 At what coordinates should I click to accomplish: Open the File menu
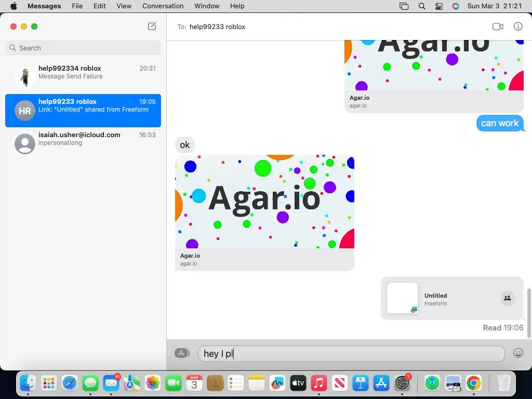(x=77, y=6)
